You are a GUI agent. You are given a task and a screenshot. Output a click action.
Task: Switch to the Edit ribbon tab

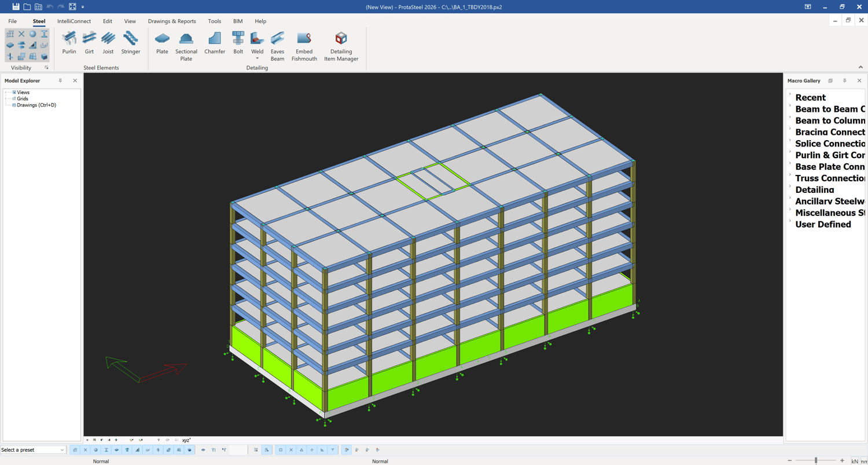coord(108,21)
